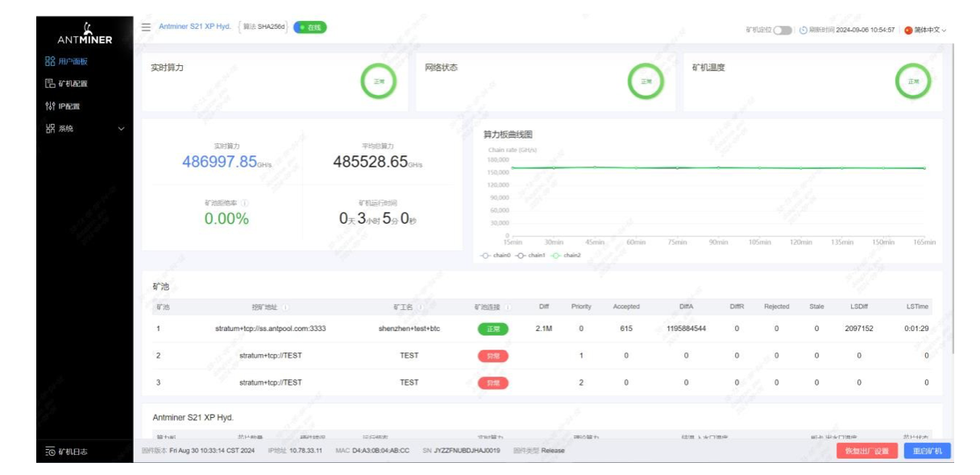Click the IP address 10.78.33.11
Image resolution: width=980 pixels, height=475 pixels.
coord(305,451)
